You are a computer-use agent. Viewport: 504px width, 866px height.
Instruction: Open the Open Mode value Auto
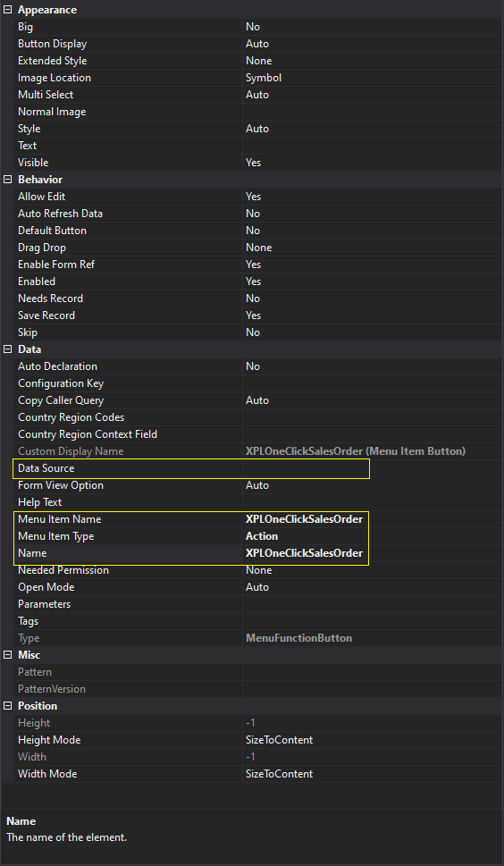(373, 587)
